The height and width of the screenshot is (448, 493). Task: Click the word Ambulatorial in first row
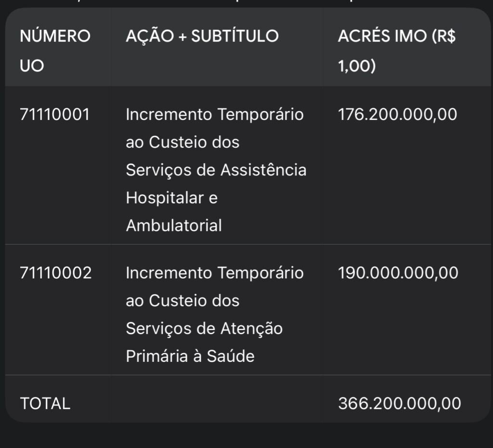click(x=174, y=225)
